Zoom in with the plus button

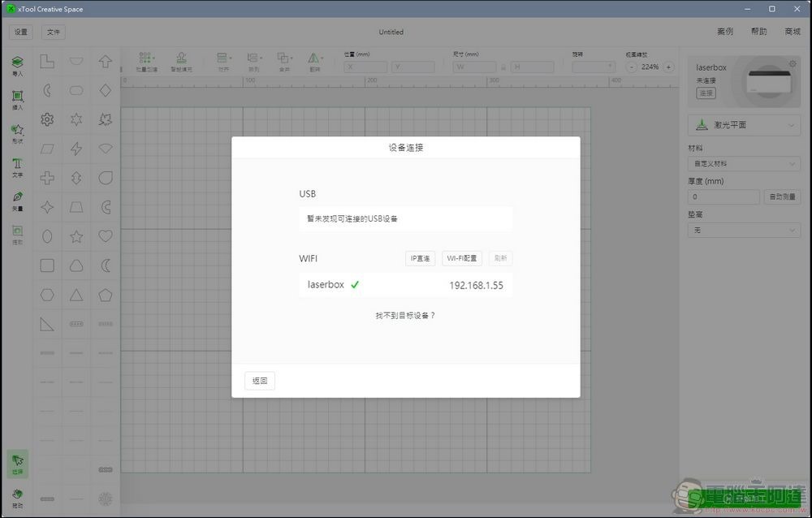coord(668,67)
